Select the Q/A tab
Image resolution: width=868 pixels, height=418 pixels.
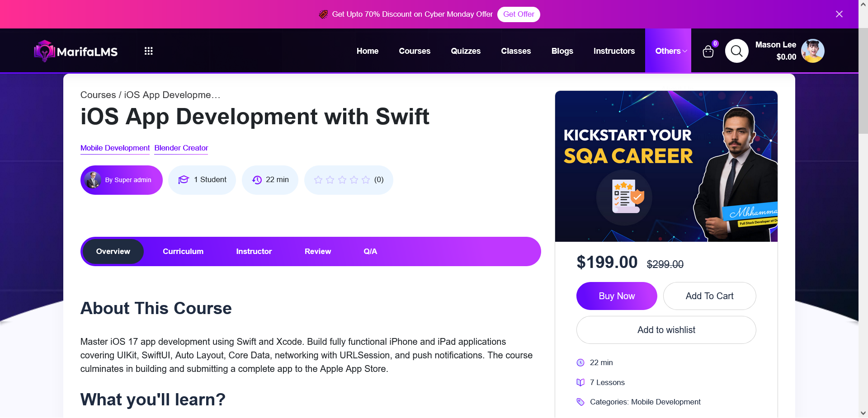click(370, 251)
